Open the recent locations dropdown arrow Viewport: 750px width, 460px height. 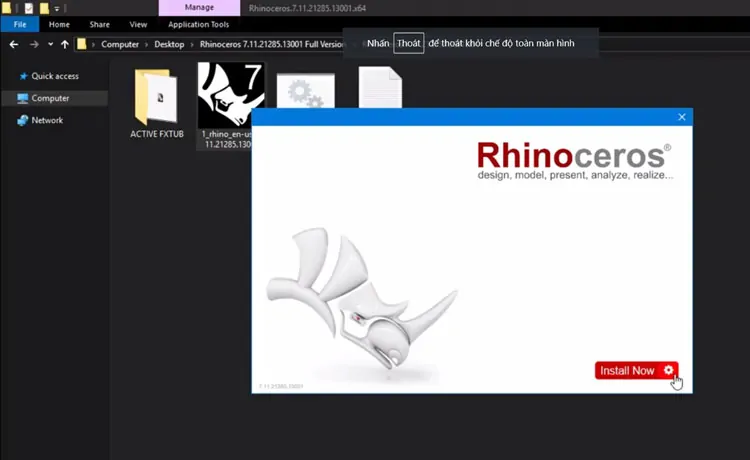50,44
